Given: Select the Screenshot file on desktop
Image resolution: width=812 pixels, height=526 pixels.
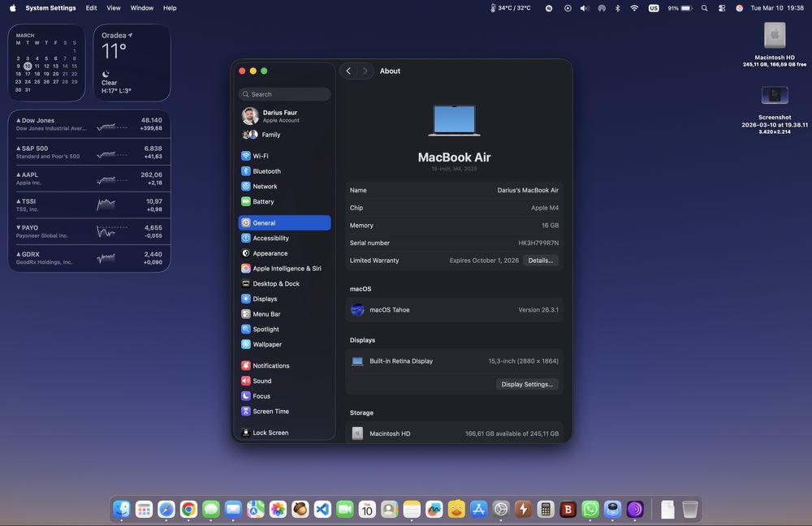Looking at the screenshot, I should [775, 96].
